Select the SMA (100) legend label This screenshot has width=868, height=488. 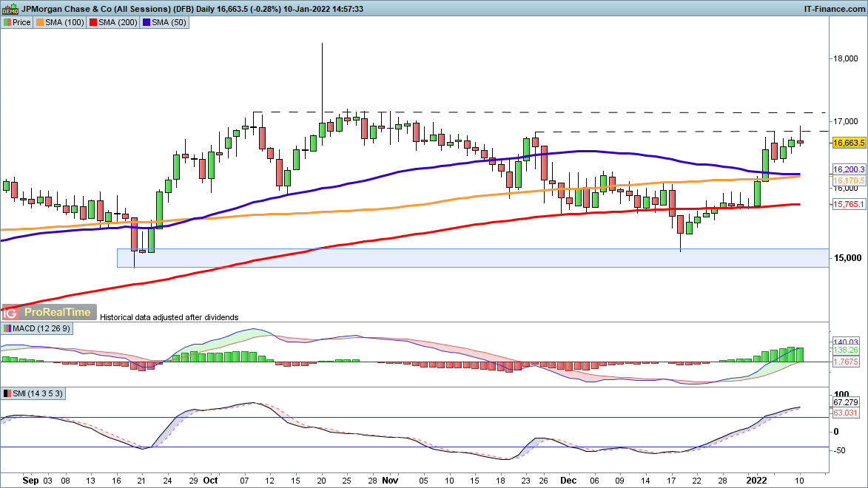[64, 23]
